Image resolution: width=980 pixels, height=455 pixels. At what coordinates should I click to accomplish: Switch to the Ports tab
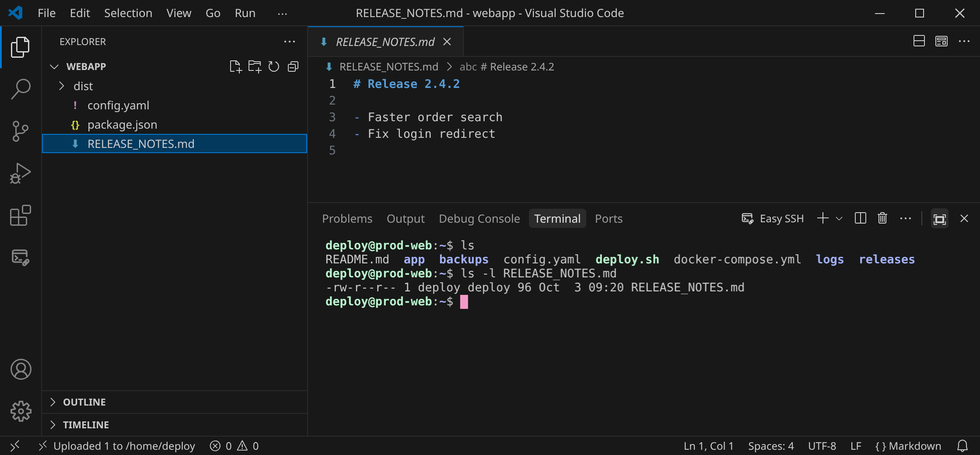pyautogui.click(x=609, y=218)
